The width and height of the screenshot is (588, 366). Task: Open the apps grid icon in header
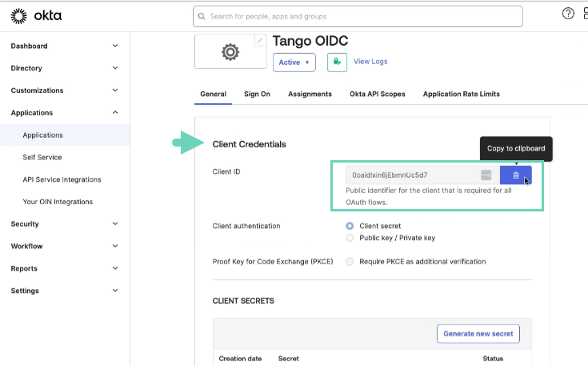[x=585, y=14]
